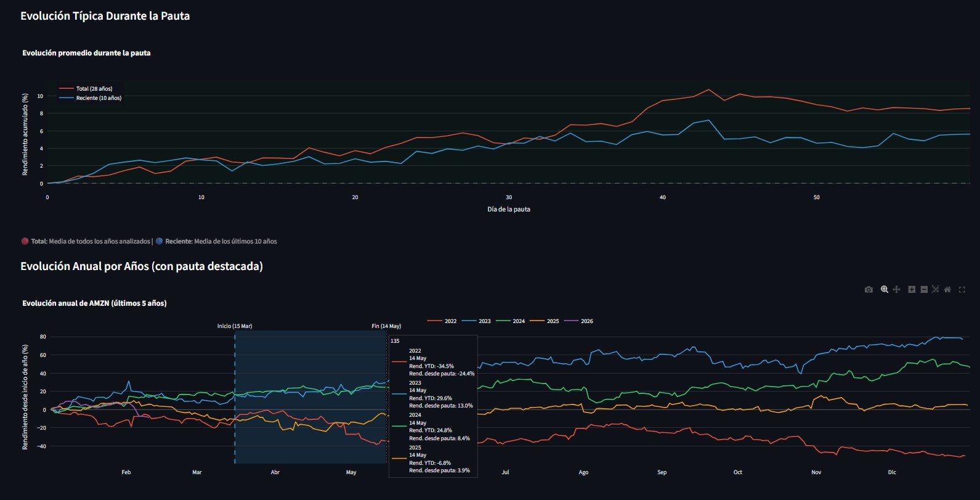The image size is (980, 500).
Task: Click the Zoom In plus icon
Action: click(x=912, y=290)
